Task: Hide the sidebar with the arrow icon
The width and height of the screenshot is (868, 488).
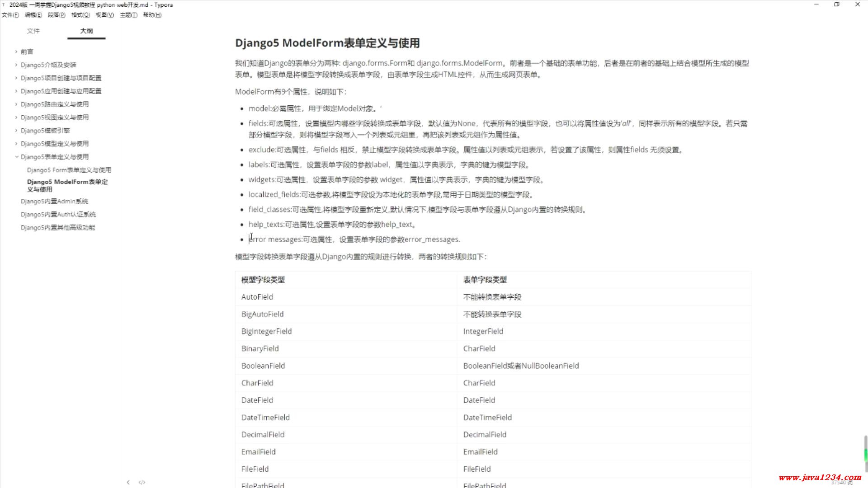Action: pyautogui.click(x=128, y=482)
